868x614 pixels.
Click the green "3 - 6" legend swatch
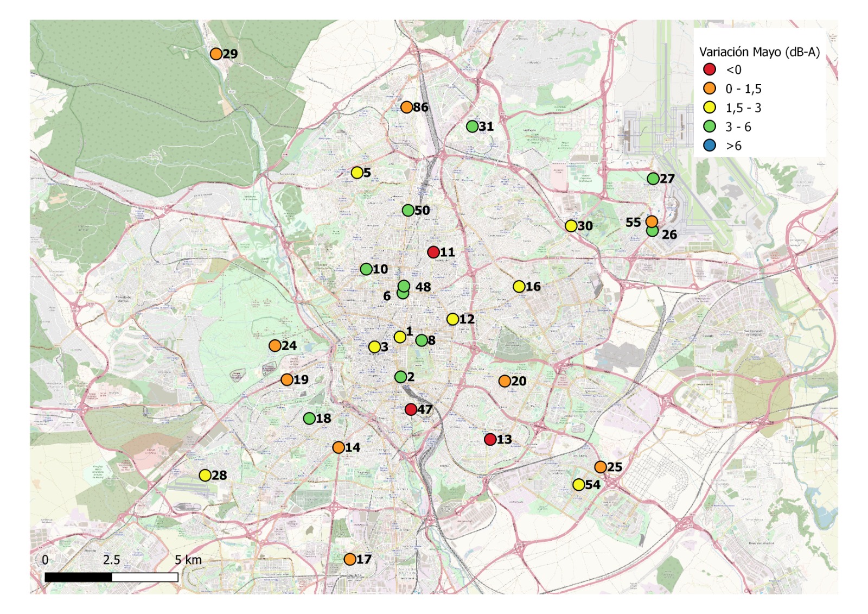pyautogui.click(x=710, y=126)
